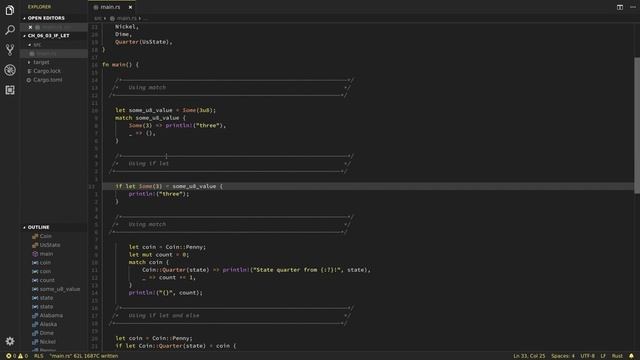Jump to UsState in the Outline
Screen dimensions: 640x360
(50, 245)
